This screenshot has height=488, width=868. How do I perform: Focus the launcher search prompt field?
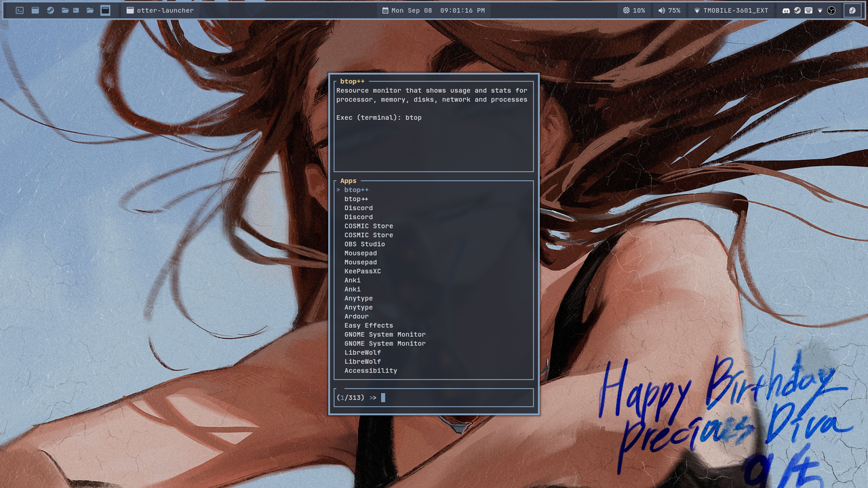point(434,397)
